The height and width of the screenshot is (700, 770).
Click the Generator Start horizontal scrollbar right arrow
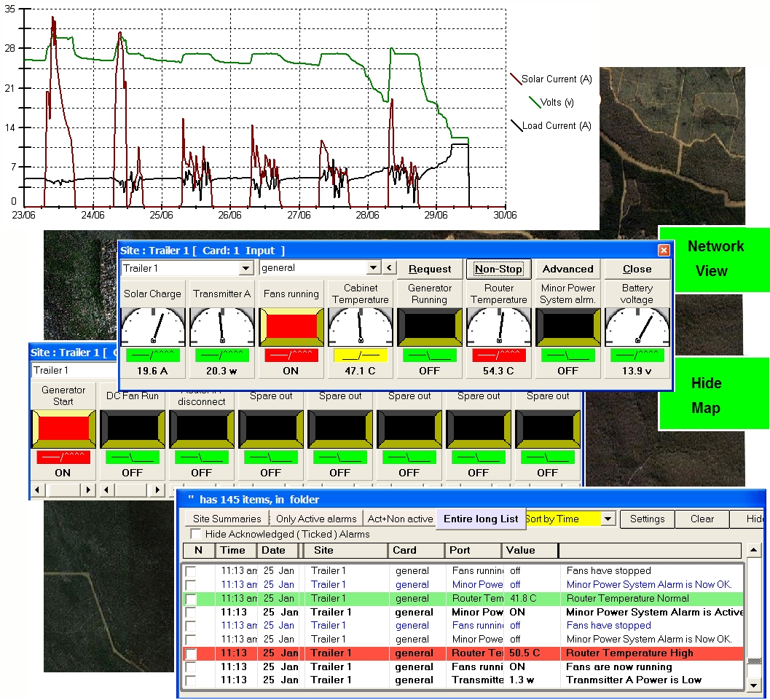pos(87,490)
